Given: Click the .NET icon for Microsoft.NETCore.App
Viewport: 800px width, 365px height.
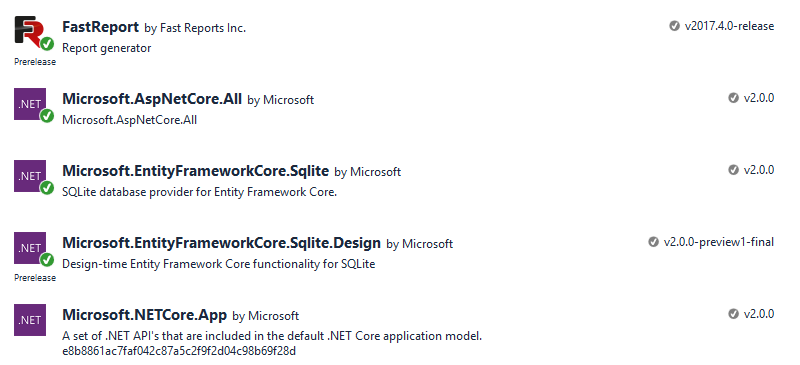Looking at the screenshot, I should (x=30, y=320).
